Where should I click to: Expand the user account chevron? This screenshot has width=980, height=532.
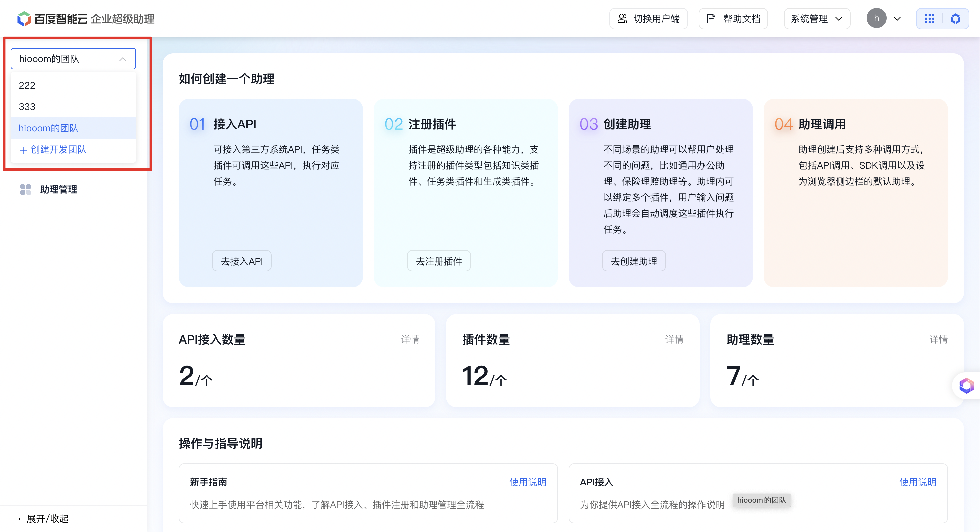tap(897, 19)
